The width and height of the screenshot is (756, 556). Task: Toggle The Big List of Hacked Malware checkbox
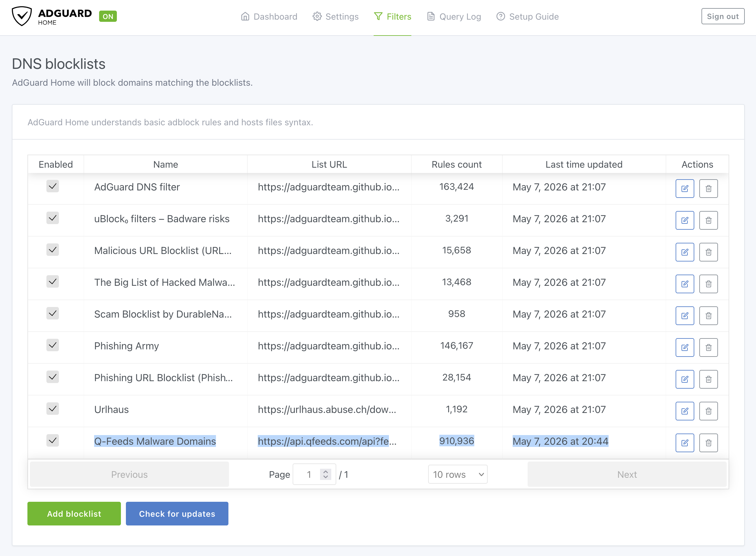(x=52, y=281)
